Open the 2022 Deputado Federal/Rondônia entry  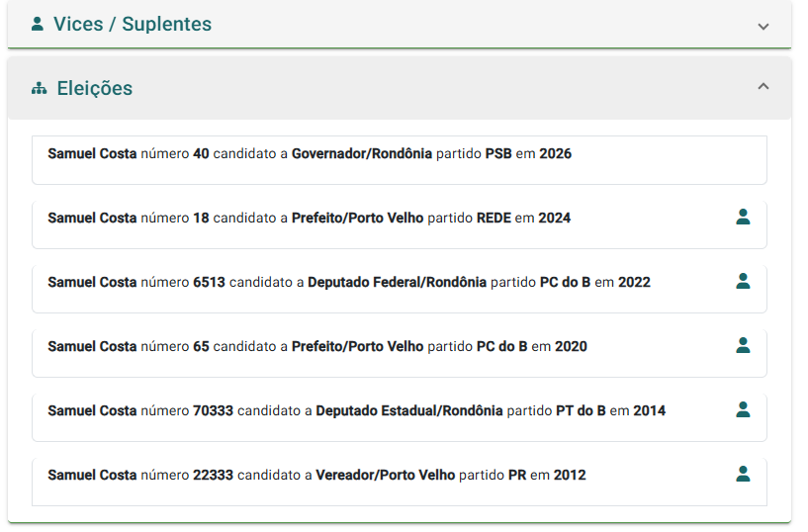400,289
